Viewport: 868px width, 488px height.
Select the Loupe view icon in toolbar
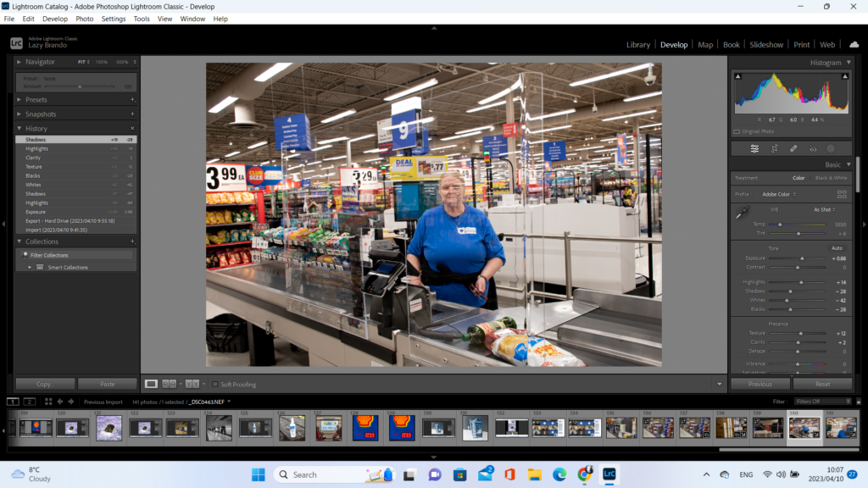tap(152, 384)
